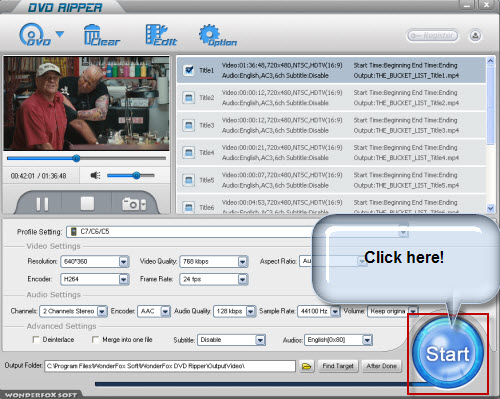Browse output folder with the folder icon
500x399 pixels.
306,366
